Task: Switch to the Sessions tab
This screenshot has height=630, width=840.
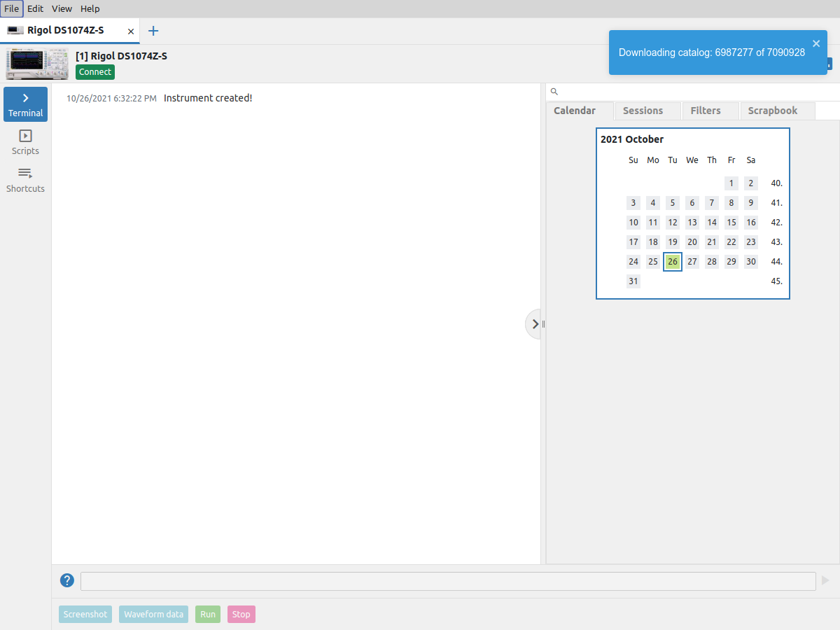Action: 647,111
